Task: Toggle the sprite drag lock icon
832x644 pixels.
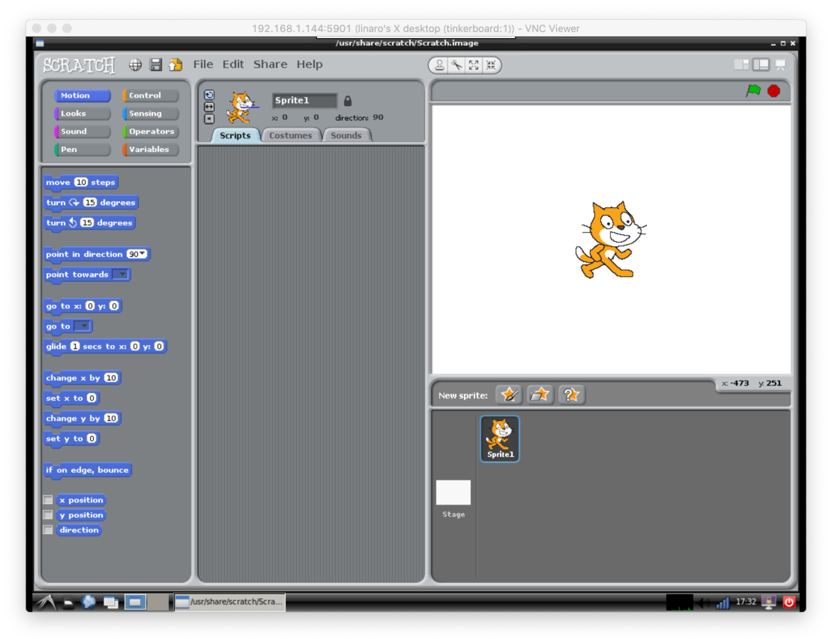Action: (348, 101)
